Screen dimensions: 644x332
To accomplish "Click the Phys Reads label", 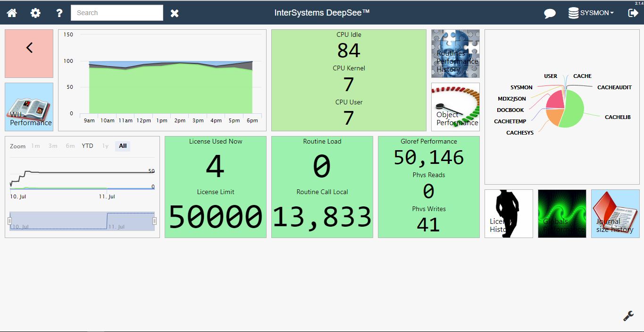I will [x=429, y=175].
